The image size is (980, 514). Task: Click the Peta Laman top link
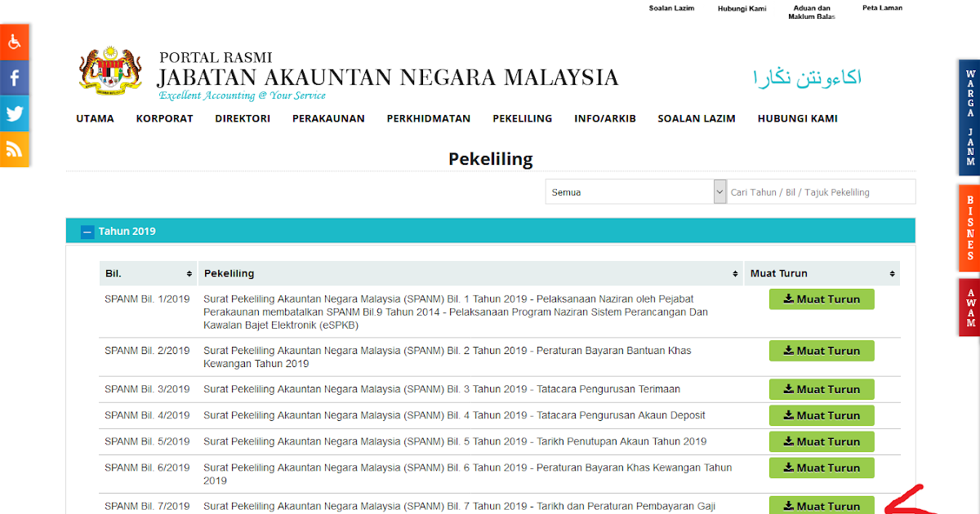pos(882,8)
